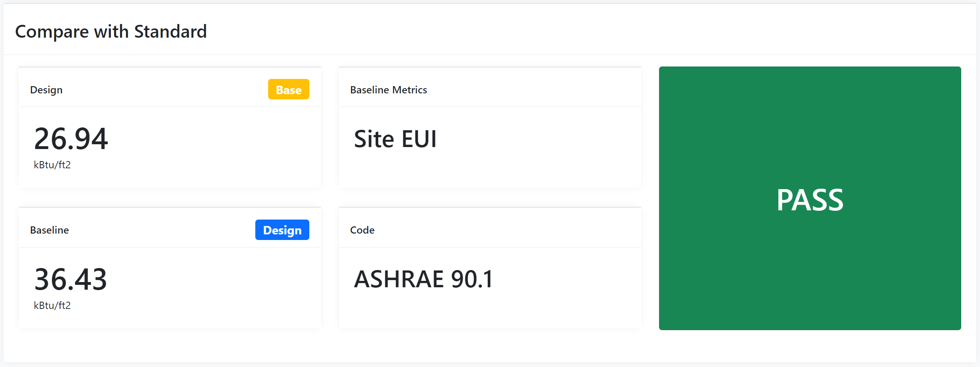Screen dimensions: 980x367
Task: Click the yellow Base badge
Action: 289,89
